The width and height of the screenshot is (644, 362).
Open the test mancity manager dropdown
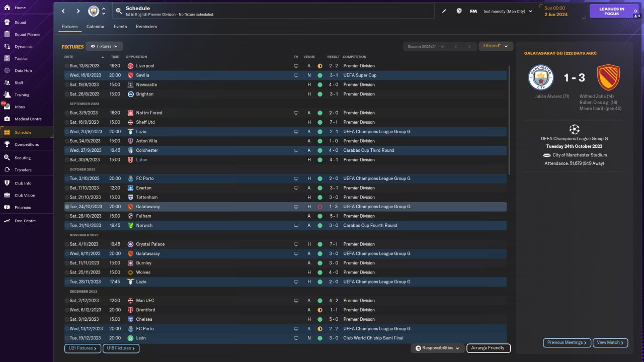(508, 11)
